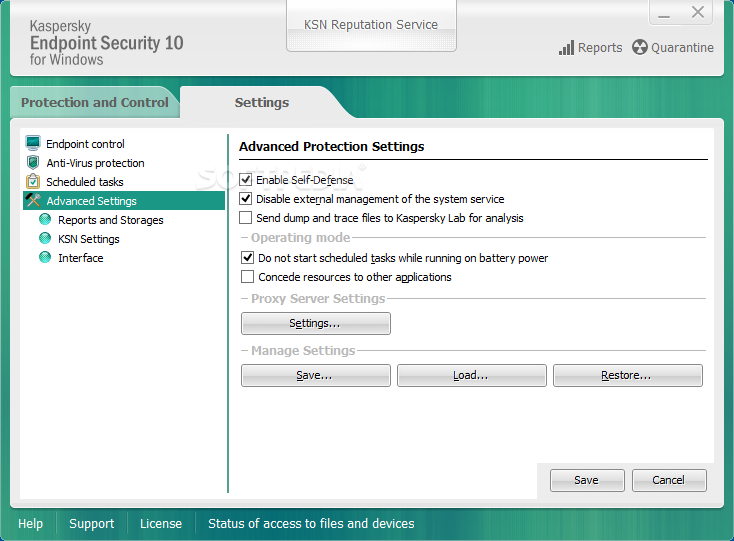Click the Advanced Settings tools icon

33,200
